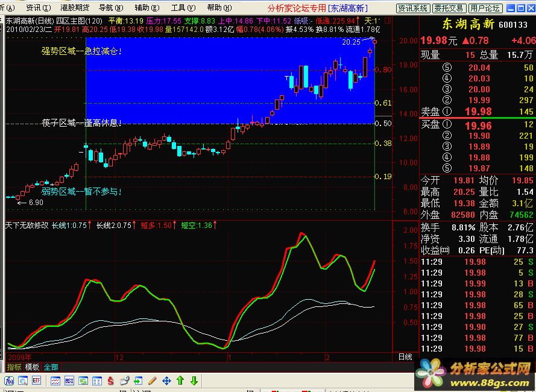Open the 帮助(H) menu
The width and height of the screenshot is (536, 392).
[219, 7]
